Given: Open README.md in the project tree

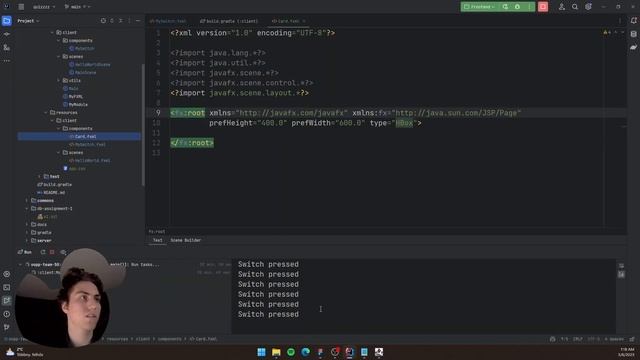Looking at the screenshot, I should pyautogui.click(x=51, y=193).
